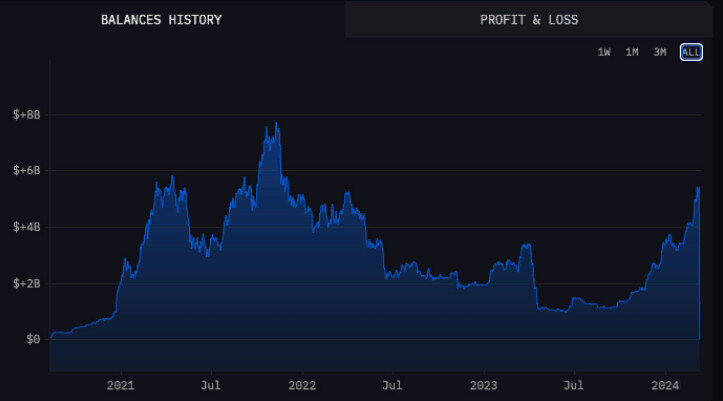Screen dimensions: 723x401
Task: Switch to the Balances History tab
Action: (x=161, y=20)
